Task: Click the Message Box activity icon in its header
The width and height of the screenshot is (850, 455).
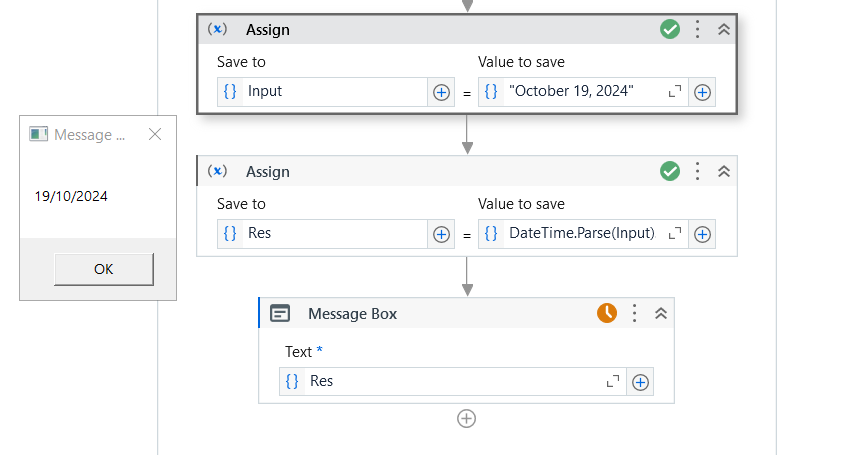Action: point(280,313)
